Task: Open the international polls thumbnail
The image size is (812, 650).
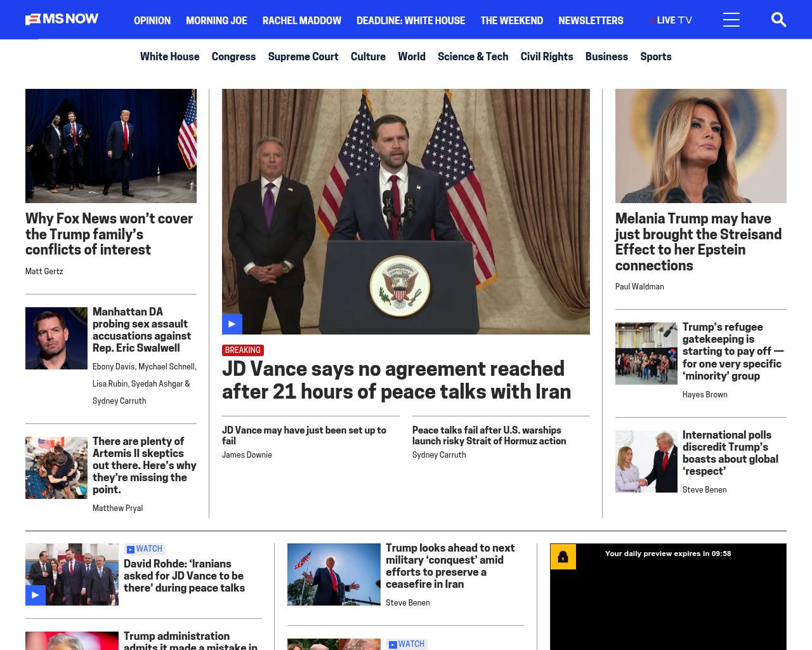Action: pos(646,461)
